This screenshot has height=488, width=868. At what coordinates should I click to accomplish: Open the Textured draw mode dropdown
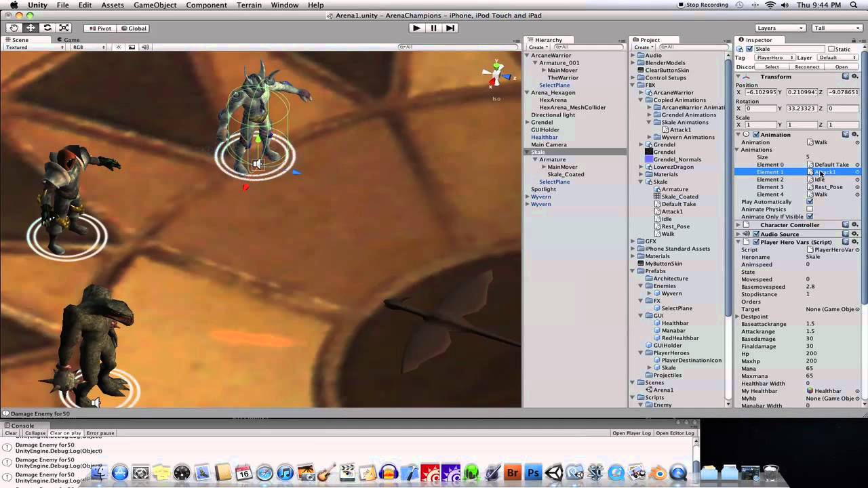[34, 47]
